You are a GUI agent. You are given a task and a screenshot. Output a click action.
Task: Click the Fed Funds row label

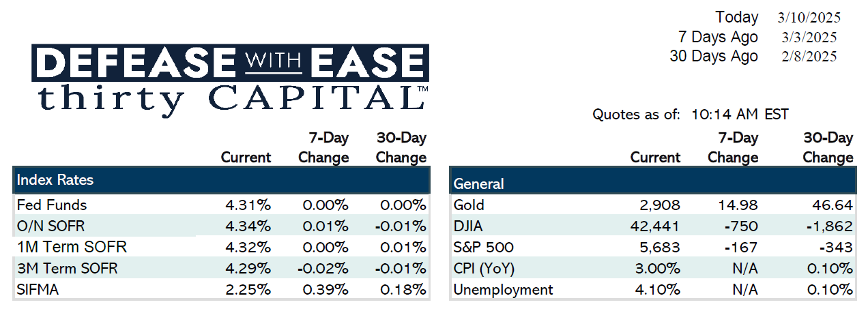(x=52, y=205)
